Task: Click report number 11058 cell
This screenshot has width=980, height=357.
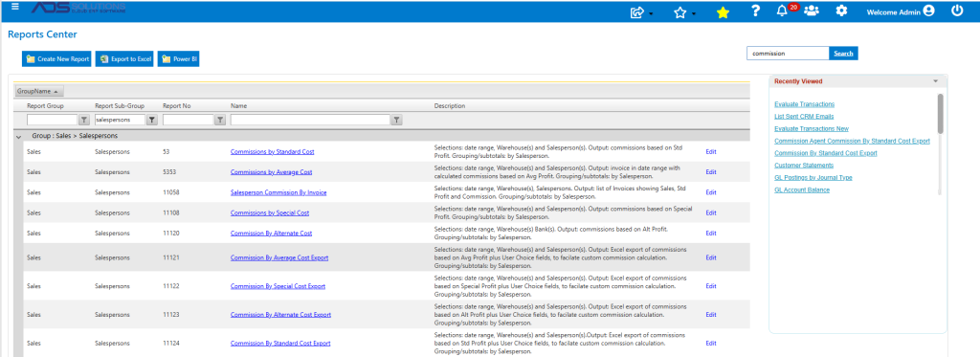Action: click(171, 192)
